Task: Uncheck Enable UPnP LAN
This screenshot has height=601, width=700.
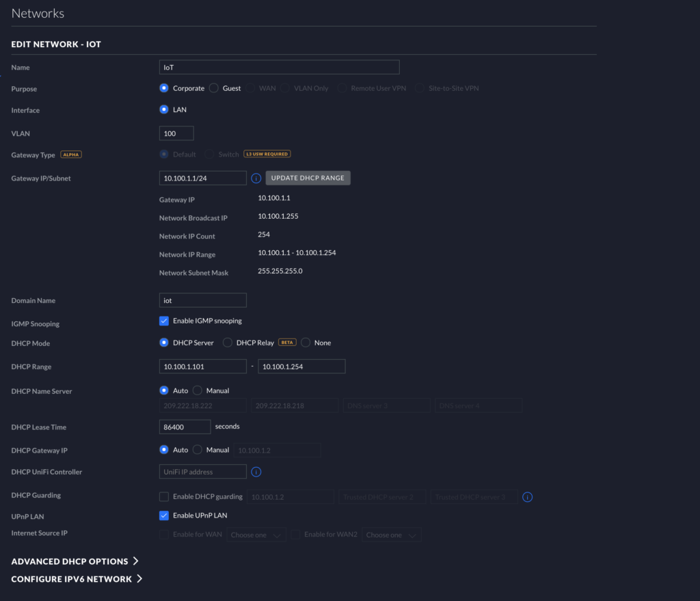Action: pyautogui.click(x=164, y=516)
